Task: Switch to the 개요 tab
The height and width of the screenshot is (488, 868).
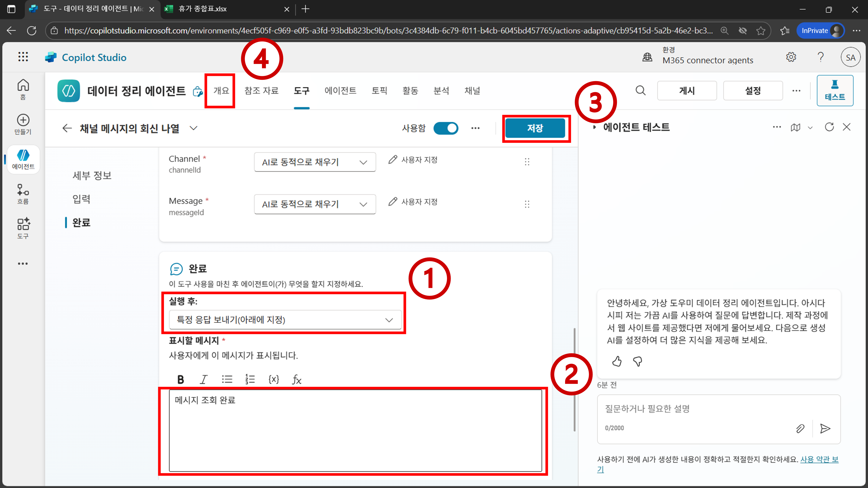Action: pos(221,91)
